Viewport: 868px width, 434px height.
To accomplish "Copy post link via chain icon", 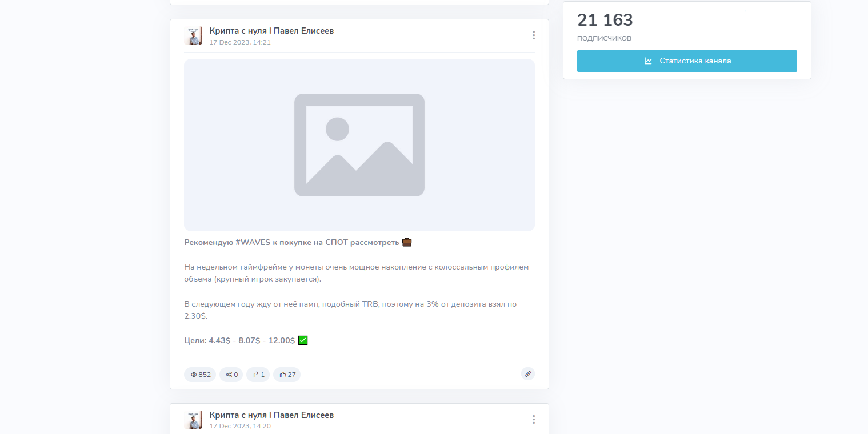I will pyautogui.click(x=528, y=374).
